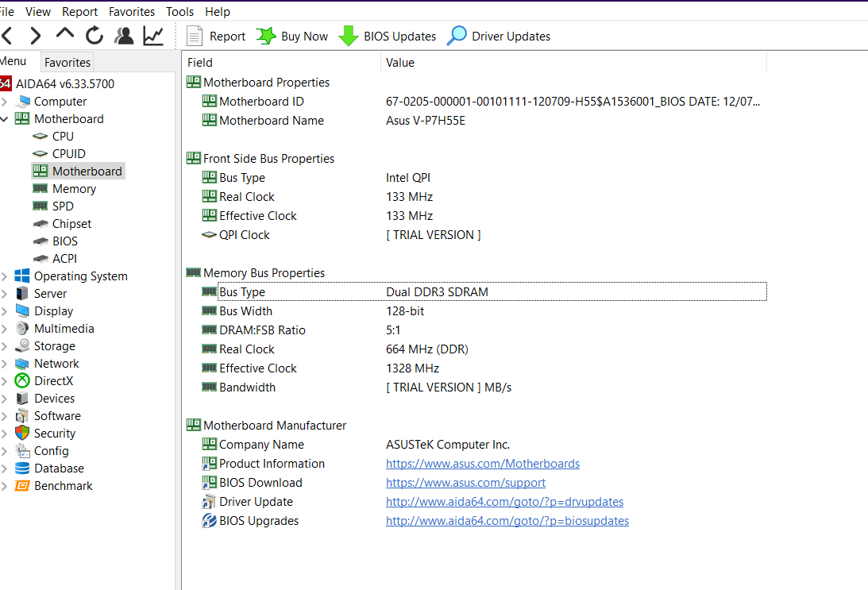
Task: Select the CPU chip icon in tree
Action: (40, 136)
